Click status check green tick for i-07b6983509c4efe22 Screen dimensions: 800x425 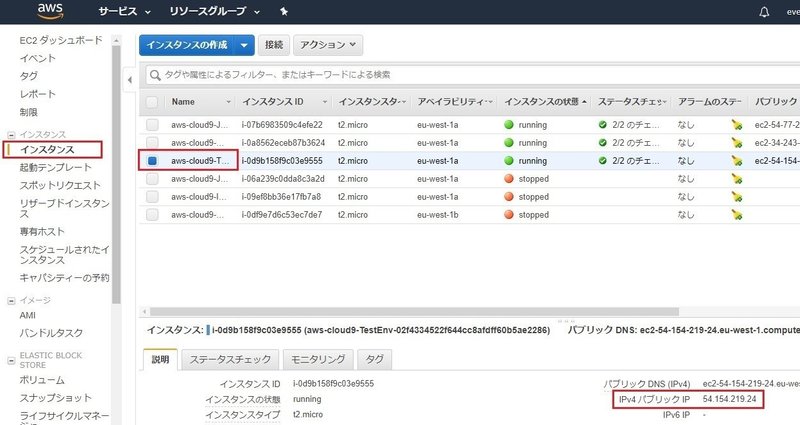pos(603,124)
